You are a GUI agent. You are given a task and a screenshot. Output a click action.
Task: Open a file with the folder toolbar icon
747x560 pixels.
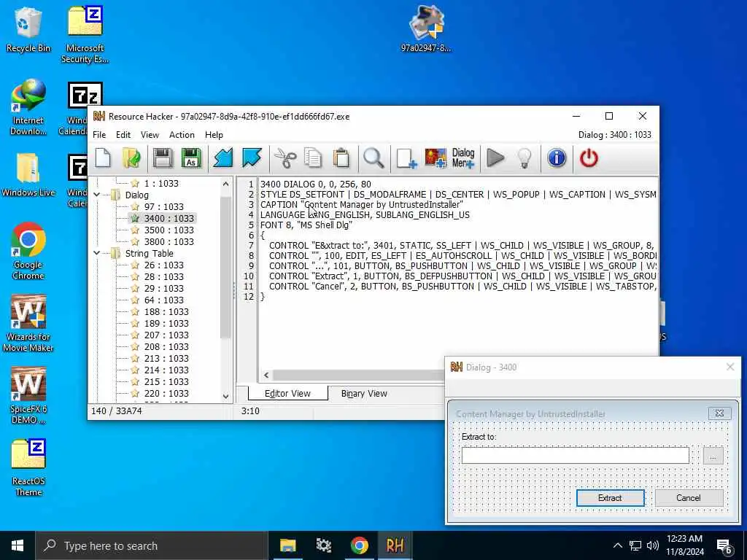click(131, 158)
